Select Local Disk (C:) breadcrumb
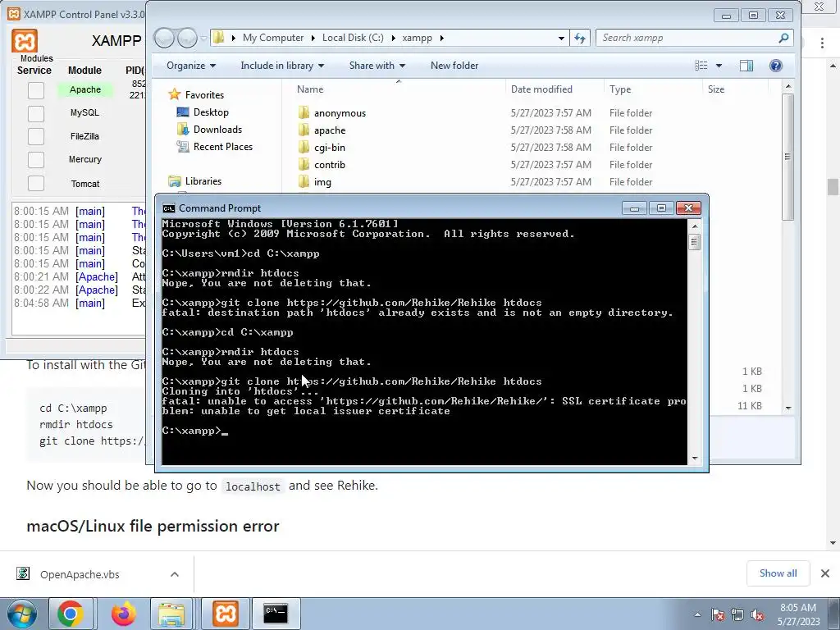Image resolution: width=840 pixels, height=630 pixels. click(x=353, y=38)
